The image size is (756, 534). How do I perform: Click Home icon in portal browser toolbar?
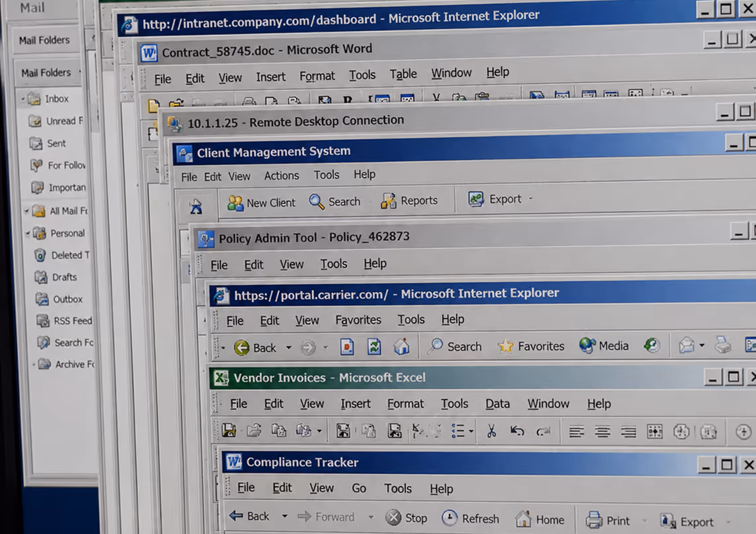coord(402,346)
